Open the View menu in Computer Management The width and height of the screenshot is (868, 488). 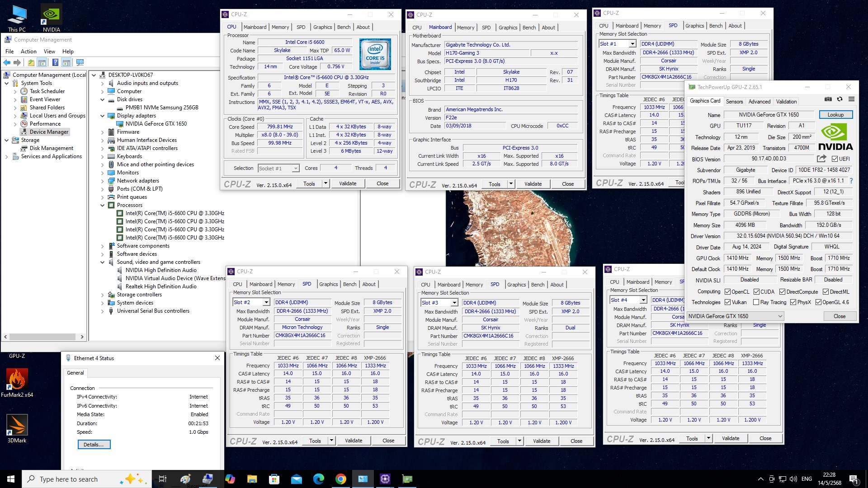click(x=49, y=52)
